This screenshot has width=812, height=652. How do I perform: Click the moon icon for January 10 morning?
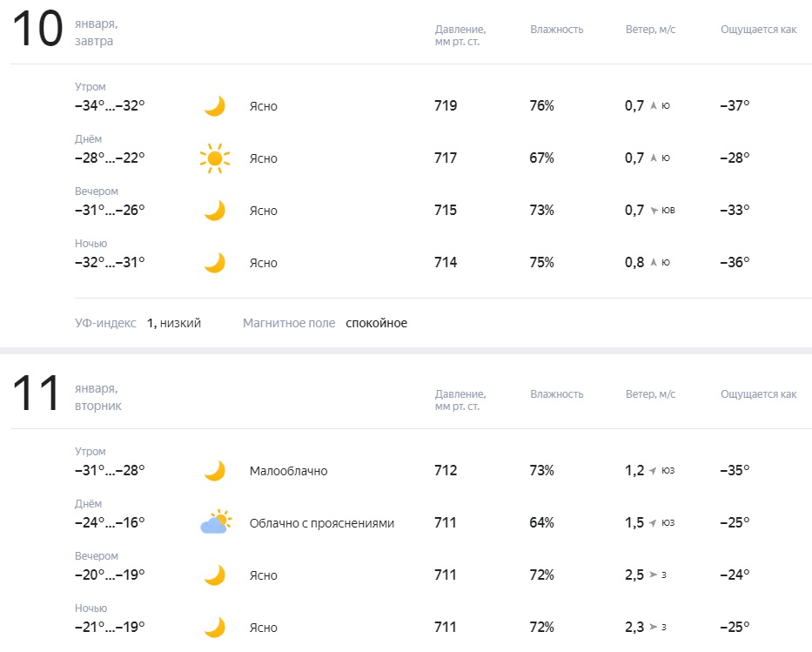[x=214, y=106]
